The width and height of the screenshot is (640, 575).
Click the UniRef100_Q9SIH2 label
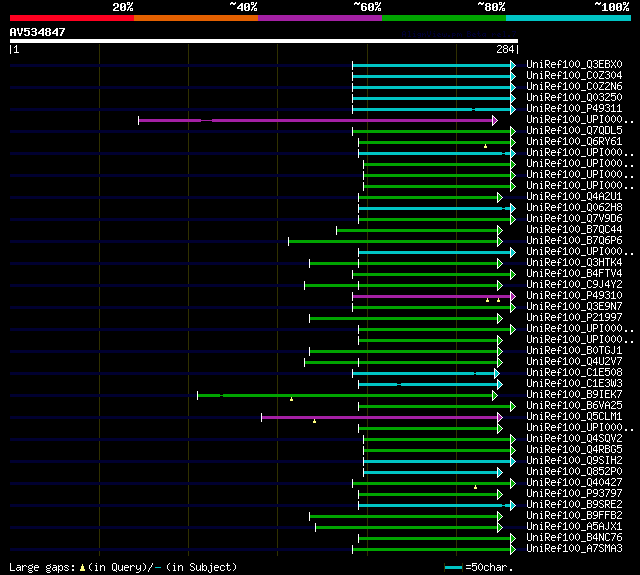point(574,461)
